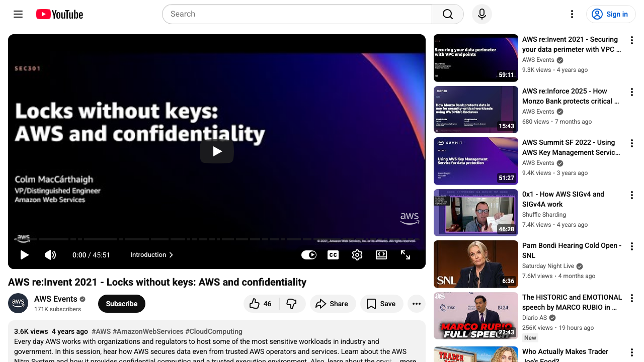Open thumbnail of Marco Rubio speech video

[476, 316]
